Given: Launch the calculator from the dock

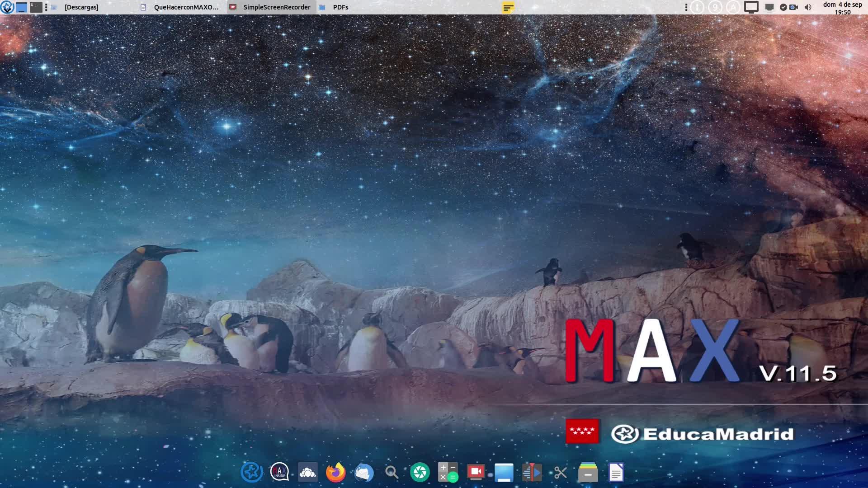Looking at the screenshot, I should click(448, 473).
